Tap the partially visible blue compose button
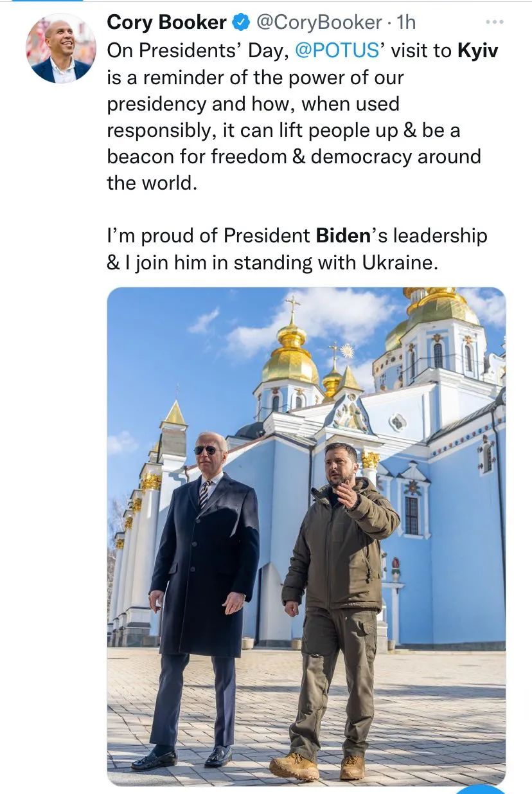The width and height of the screenshot is (532, 794). point(481,789)
